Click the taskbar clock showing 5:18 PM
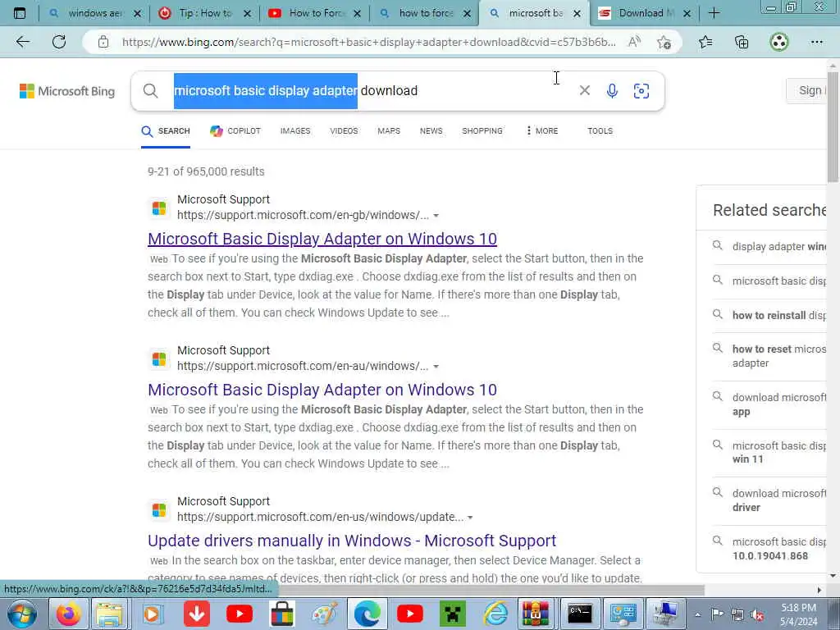The width and height of the screenshot is (840, 630). (799, 614)
